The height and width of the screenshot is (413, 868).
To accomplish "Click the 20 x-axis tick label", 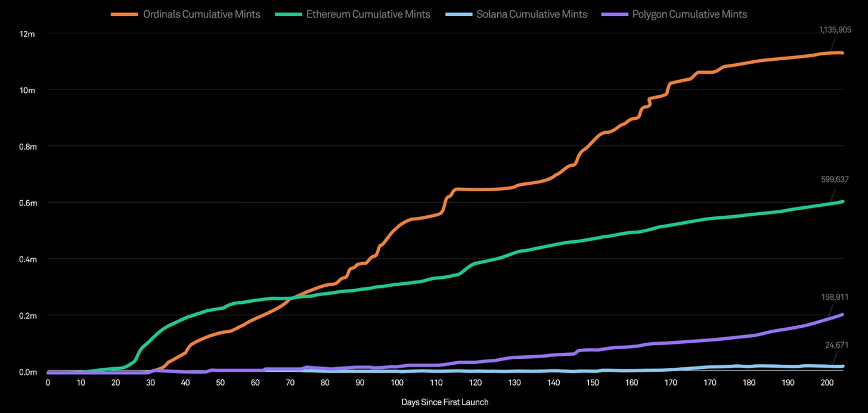I will point(116,383).
